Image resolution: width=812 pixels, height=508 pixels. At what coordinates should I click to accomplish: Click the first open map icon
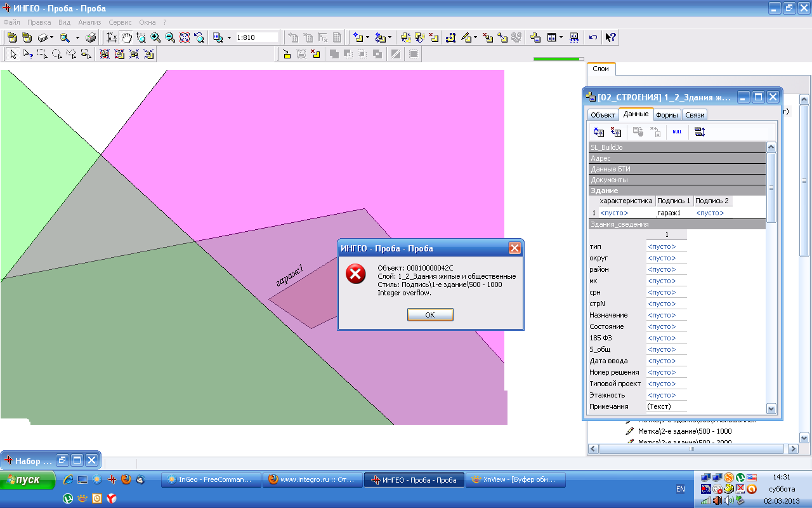pyautogui.click(x=11, y=37)
